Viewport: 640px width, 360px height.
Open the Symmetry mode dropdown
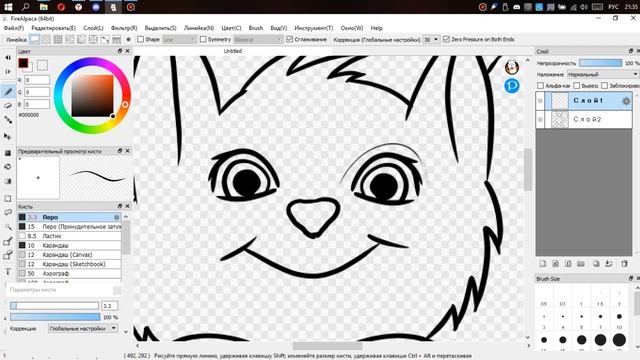(258, 40)
